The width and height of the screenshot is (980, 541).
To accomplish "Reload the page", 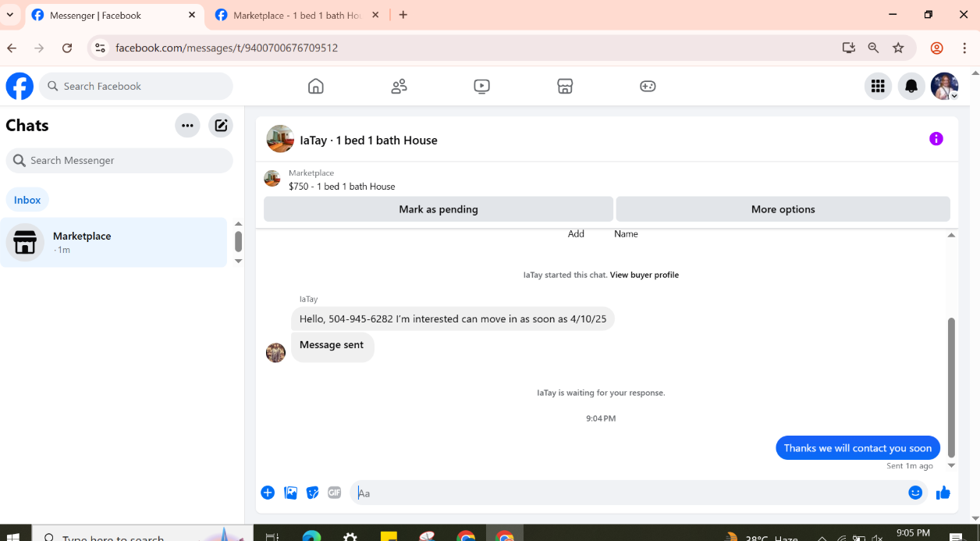I will [x=67, y=48].
